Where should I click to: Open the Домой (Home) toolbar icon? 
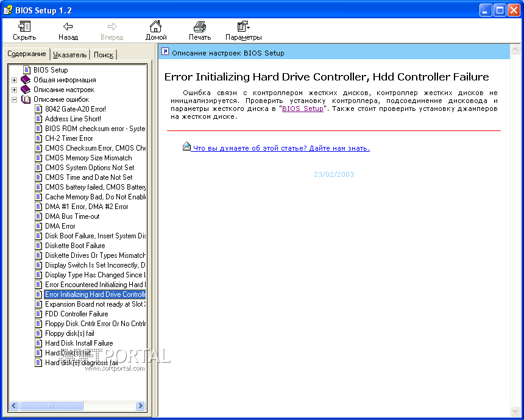[x=156, y=26]
